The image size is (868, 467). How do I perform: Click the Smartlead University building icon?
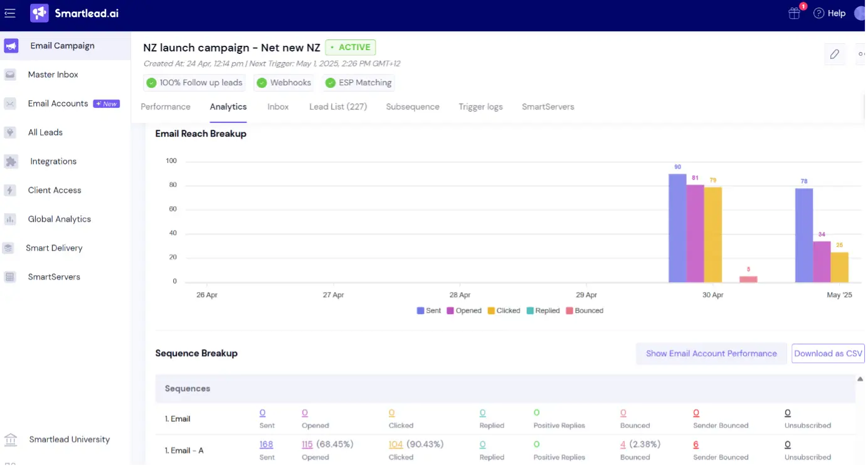[11, 439]
